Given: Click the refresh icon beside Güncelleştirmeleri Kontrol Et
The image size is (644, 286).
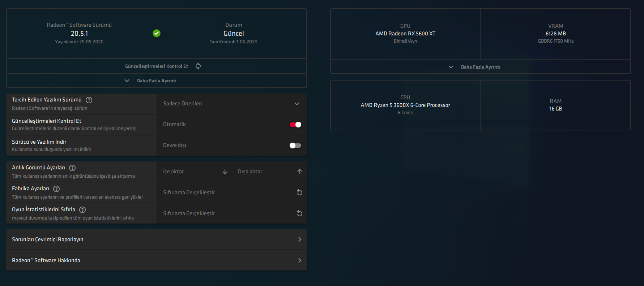Looking at the screenshot, I should coord(198,66).
